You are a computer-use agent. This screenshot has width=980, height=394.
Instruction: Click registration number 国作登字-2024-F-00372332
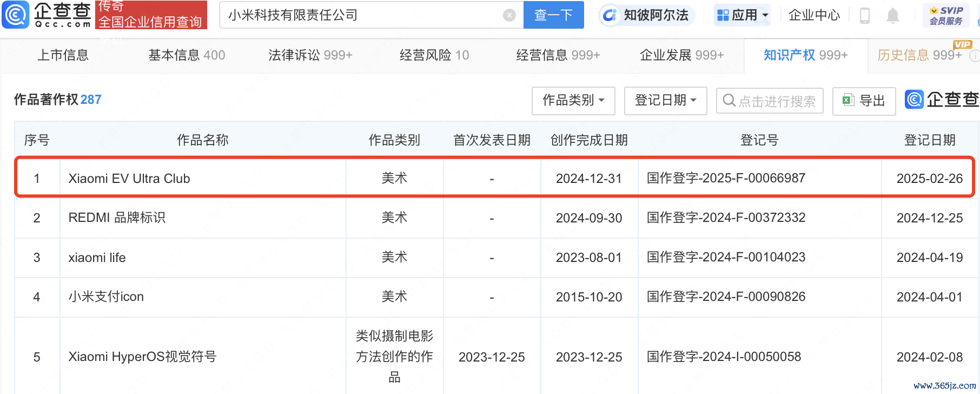point(726,218)
